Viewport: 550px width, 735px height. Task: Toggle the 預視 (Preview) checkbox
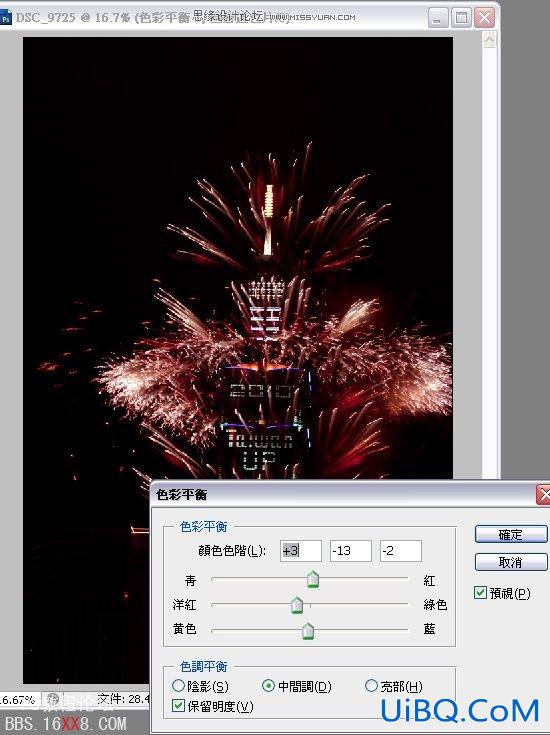pos(480,592)
